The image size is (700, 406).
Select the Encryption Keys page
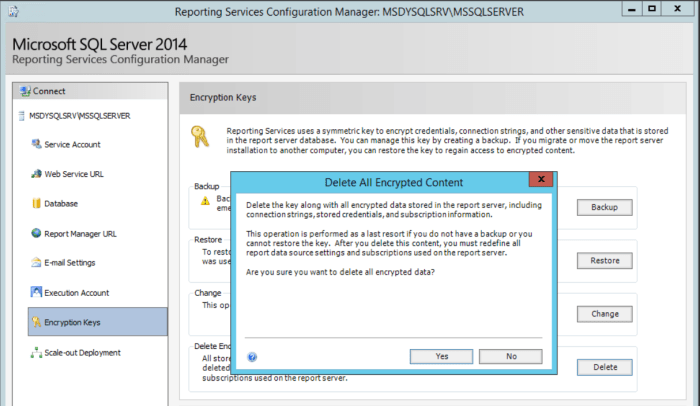[98, 322]
